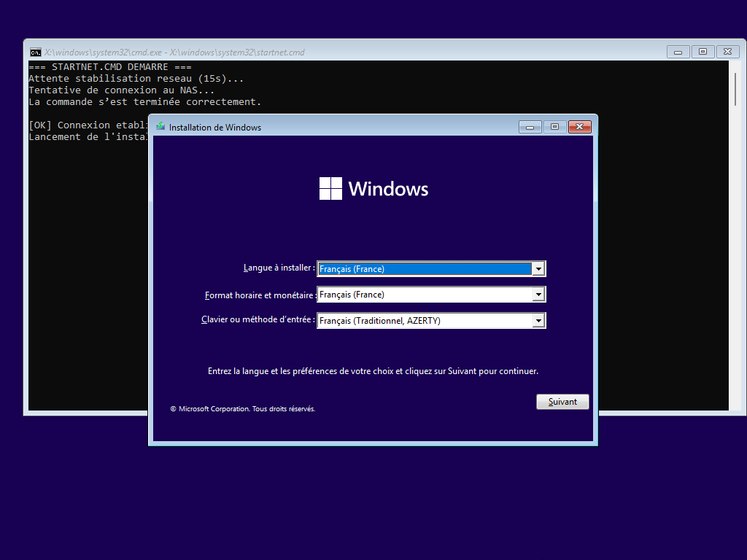
Task: Expand the Clavier ou méthode d'entrée dropdown arrow
Action: (x=538, y=321)
